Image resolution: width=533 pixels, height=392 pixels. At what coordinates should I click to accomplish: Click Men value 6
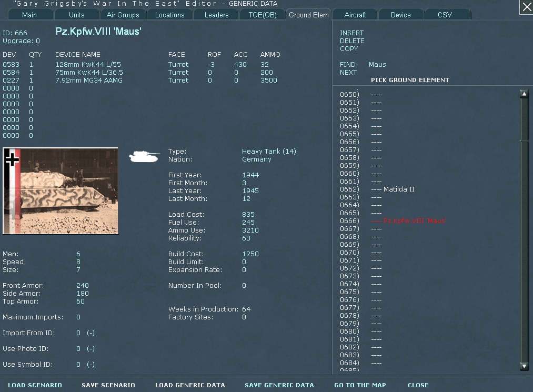[x=78, y=254]
